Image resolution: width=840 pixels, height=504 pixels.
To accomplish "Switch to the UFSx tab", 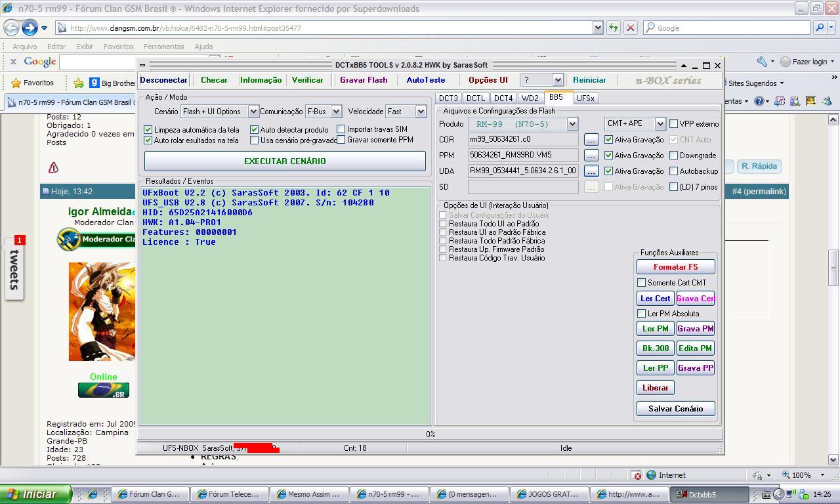I will point(585,98).
